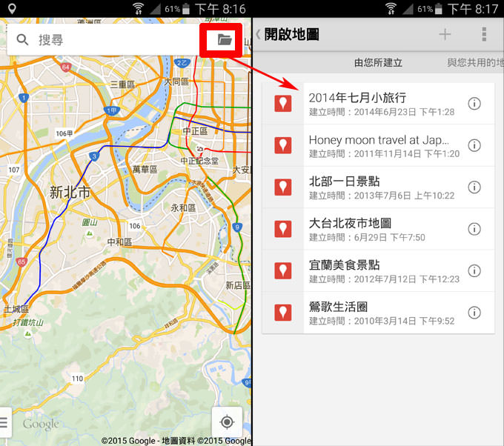
Task: Tap 中和區 label on the map
Action: (119, 242)
